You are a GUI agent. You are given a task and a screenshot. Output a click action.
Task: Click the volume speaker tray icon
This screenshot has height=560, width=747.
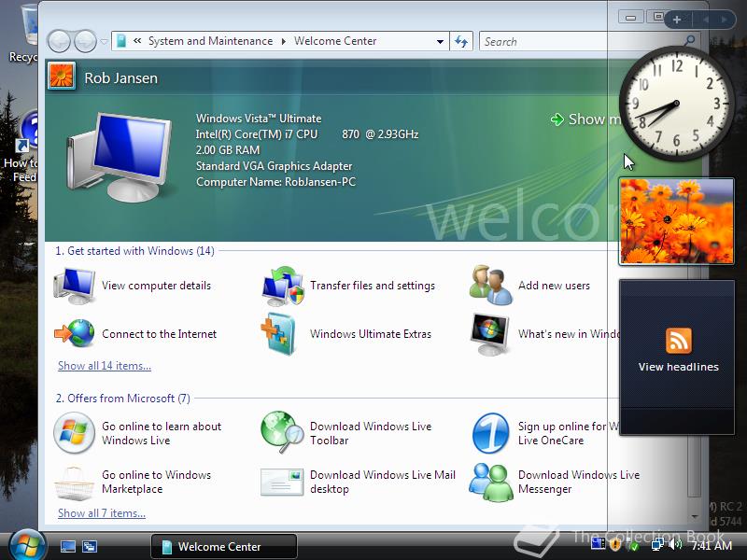pyautogui.click(x=675, y=544)
